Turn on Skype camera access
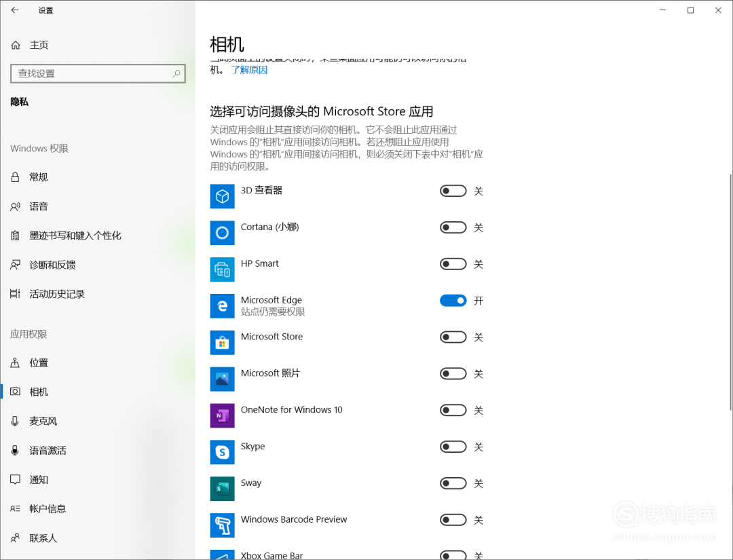 click(x=453, y=447)
